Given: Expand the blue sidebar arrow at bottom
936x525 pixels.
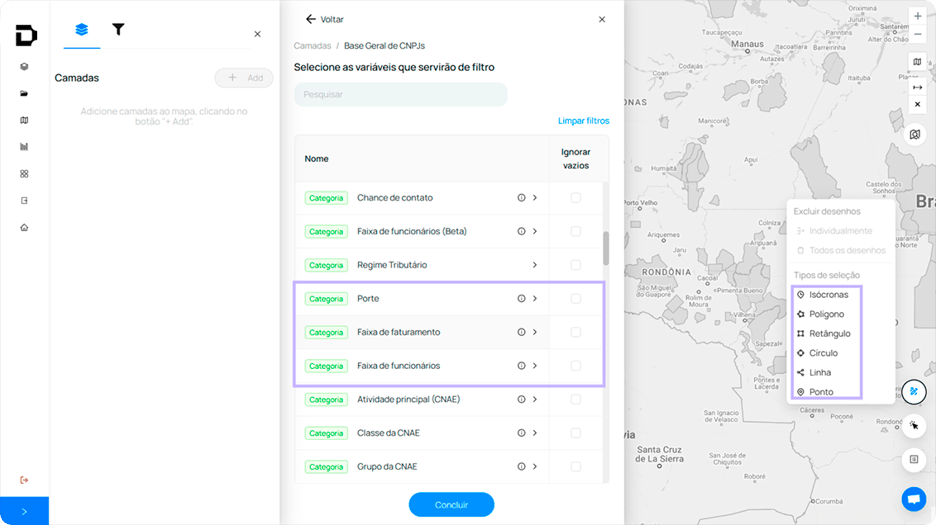Looking at the screenshot, I should (x=24, y=511).
